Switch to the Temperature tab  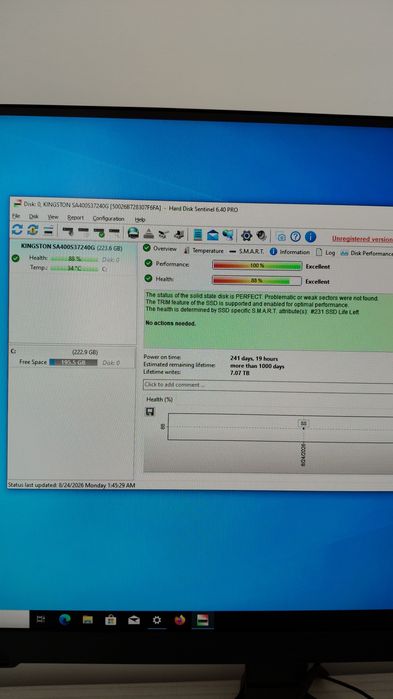coord(204,251)
